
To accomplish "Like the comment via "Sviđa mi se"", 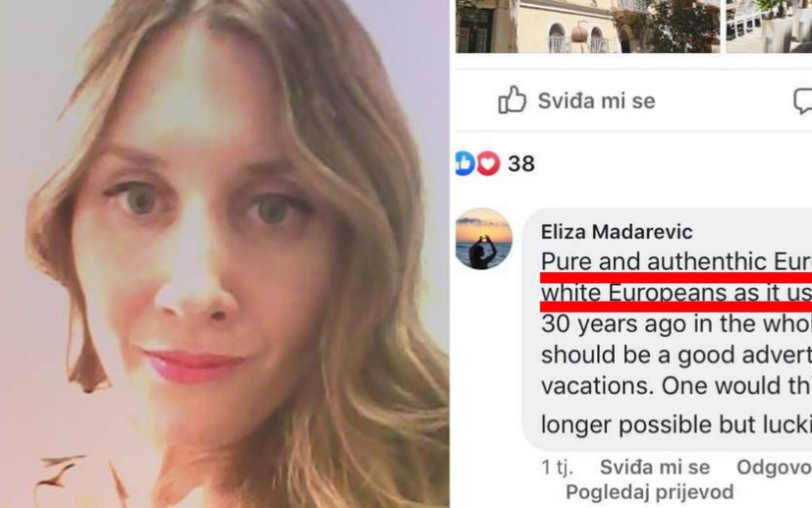I will [655, 467].
